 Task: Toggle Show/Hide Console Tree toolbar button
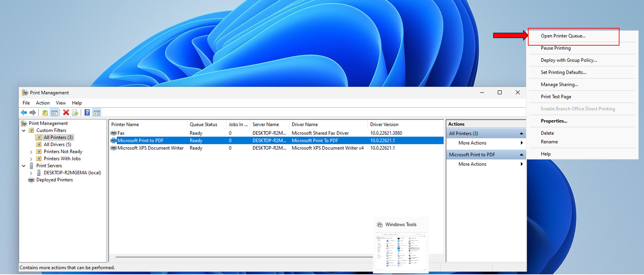[54, 113]
